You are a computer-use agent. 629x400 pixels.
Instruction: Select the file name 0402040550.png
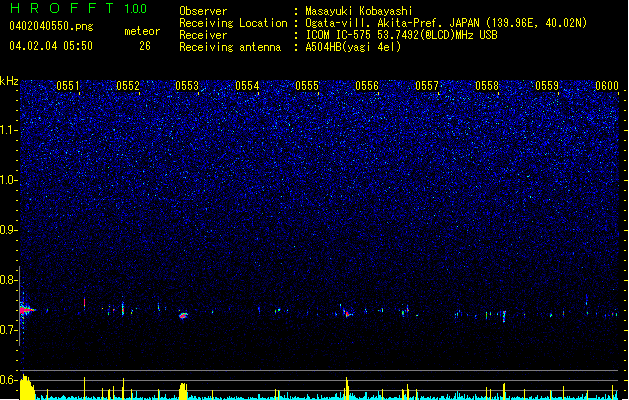click(51, 26)
